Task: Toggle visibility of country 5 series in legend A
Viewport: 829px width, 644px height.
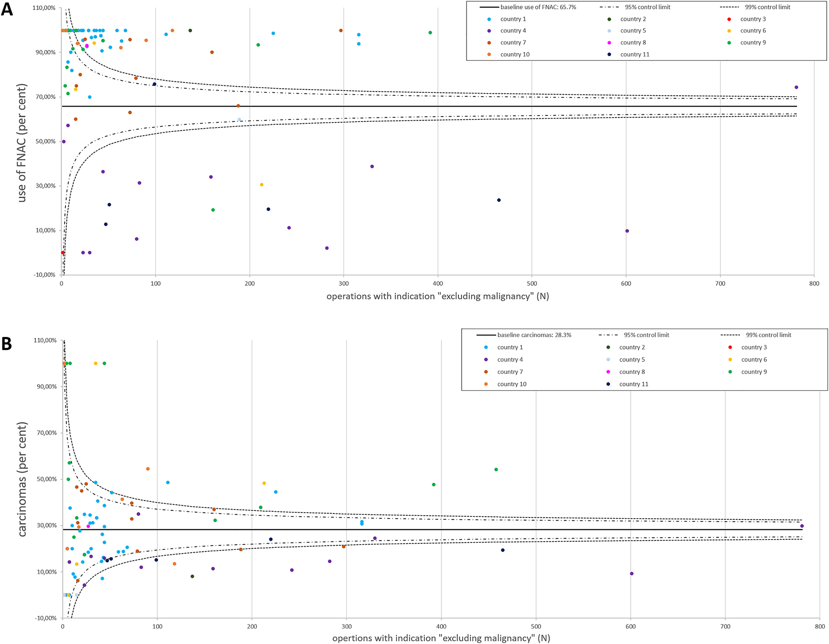Action: (x=609, y=30)
